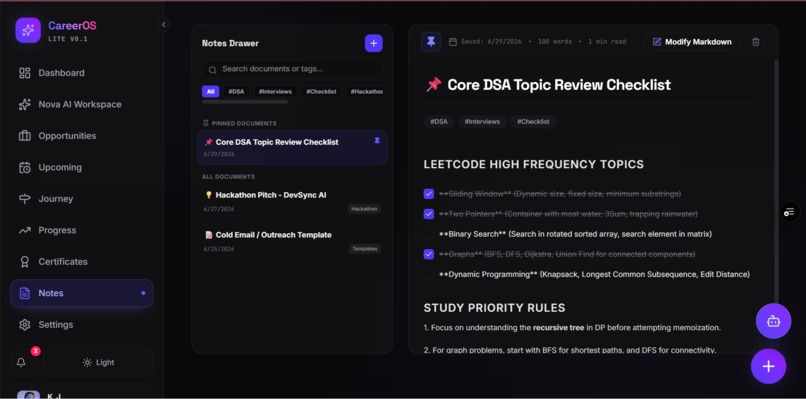Click the Notes document icon

pyautogui.click(x=25, y=293)
